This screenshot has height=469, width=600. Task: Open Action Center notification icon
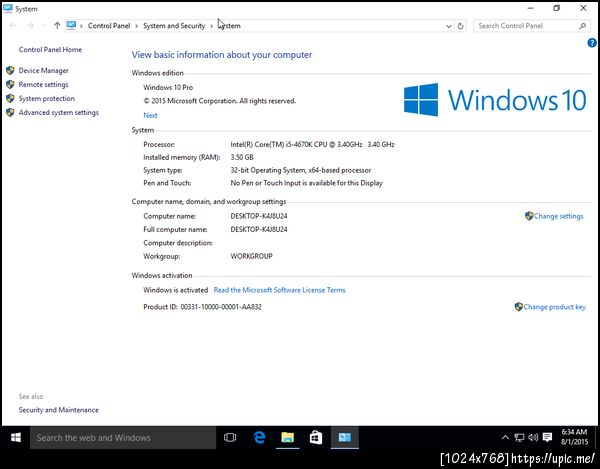tap(548, 437)
